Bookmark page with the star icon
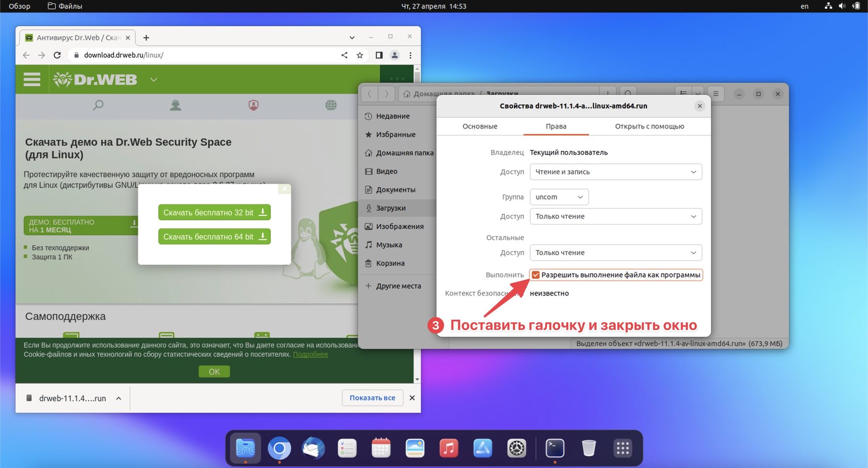The width and height of the screenshot is (868, 468). point(360,55)
